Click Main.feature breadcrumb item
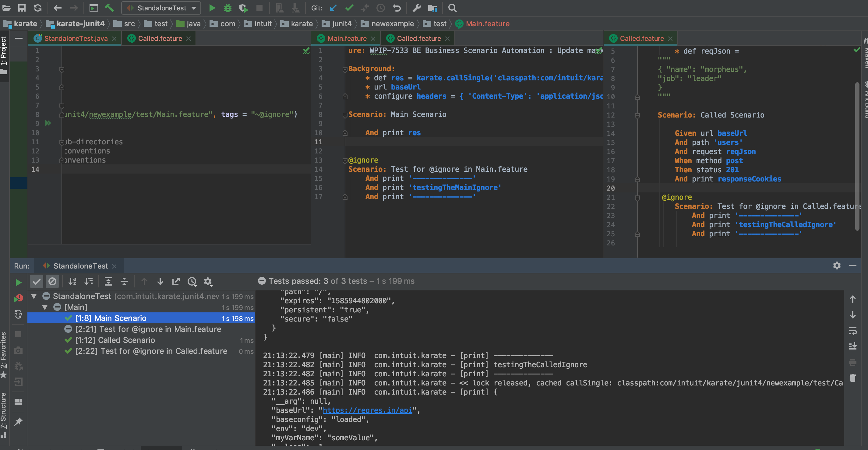The height and width of the screenshot is (450, 868). click(482, 23)
